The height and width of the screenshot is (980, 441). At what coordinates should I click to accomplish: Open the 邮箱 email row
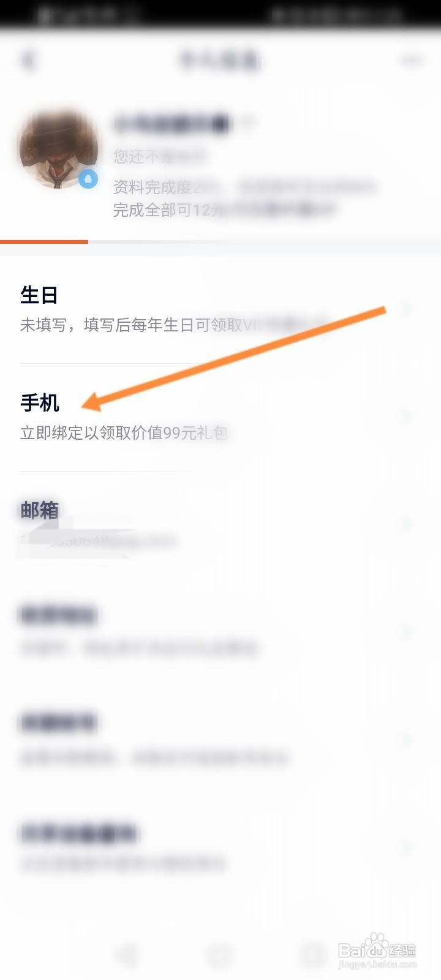(x=221, y=526)
